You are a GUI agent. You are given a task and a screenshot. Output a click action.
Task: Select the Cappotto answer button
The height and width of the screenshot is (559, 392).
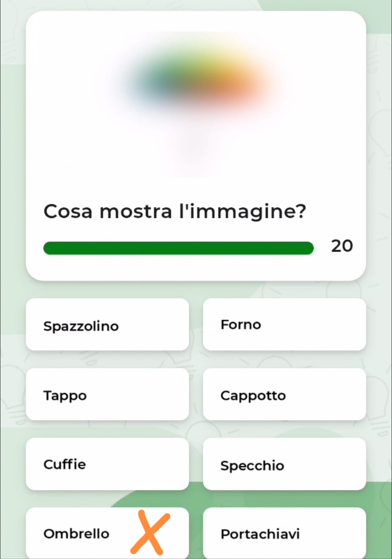[284, 394]
